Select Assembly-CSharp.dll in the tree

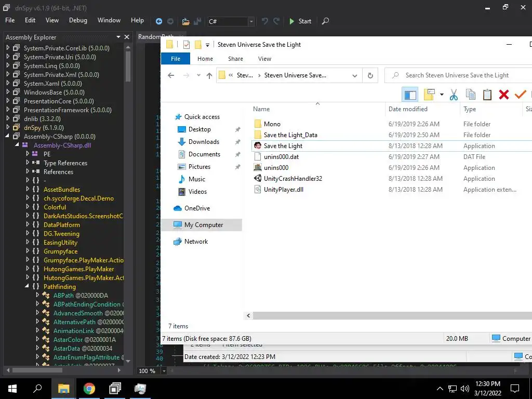coord(62,145)
